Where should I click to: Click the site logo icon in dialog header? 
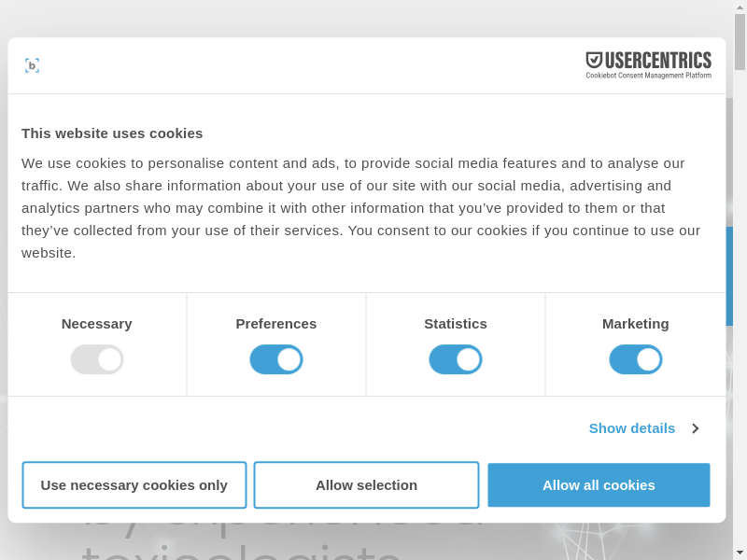(32, 65)
